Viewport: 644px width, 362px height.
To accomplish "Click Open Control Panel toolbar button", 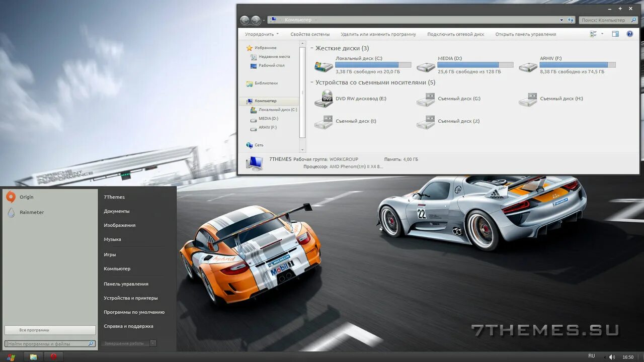I will coord(526,34).
